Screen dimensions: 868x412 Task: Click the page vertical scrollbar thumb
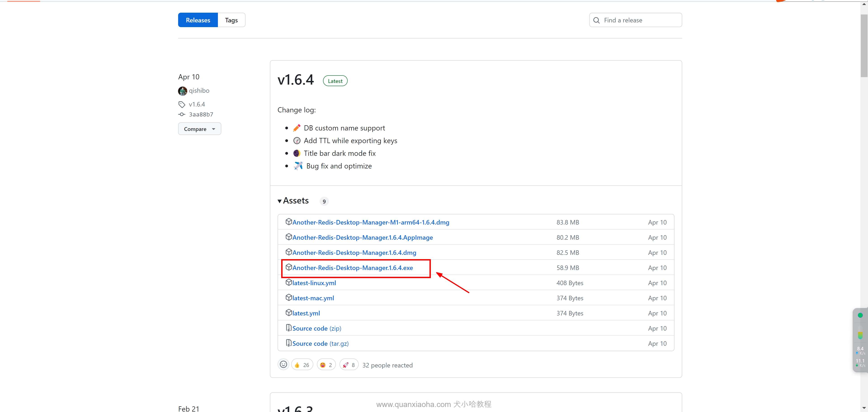[864, 45]
